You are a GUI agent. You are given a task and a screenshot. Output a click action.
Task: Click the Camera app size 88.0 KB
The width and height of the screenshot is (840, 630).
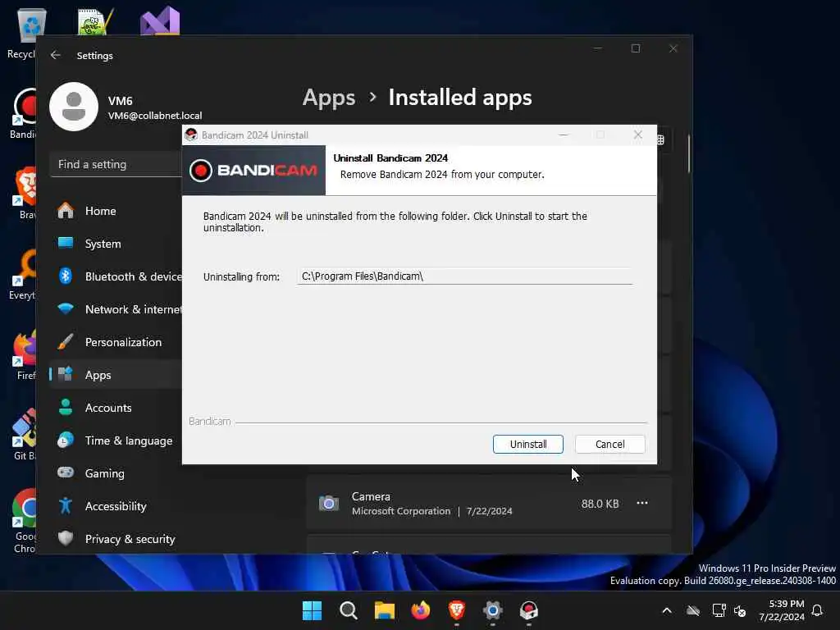coord(600,504)
